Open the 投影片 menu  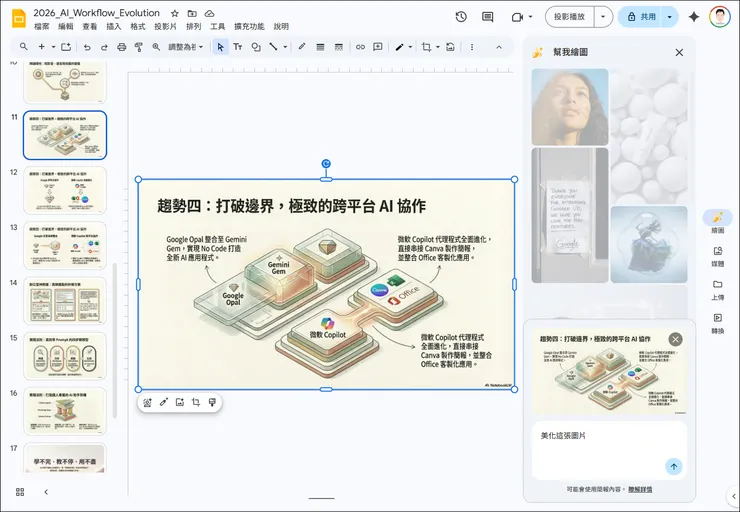(x=165, y=26)
